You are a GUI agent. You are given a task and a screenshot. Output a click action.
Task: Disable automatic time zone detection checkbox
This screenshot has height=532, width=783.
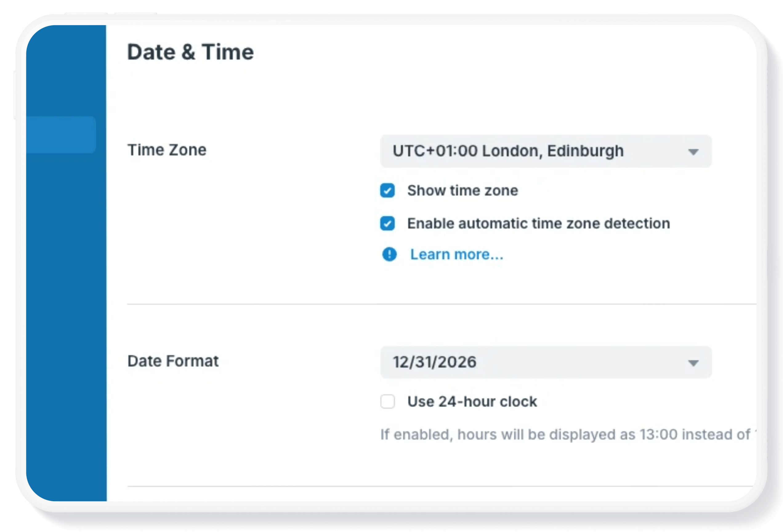(x=387, y=224)
